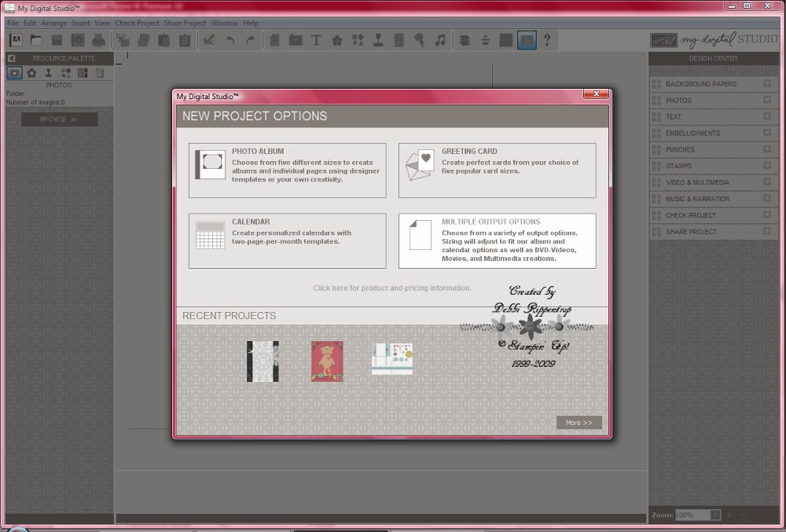Click the zoom in plus button
The height and width of the screenshot is (532, 786).
tap(729, 515)
